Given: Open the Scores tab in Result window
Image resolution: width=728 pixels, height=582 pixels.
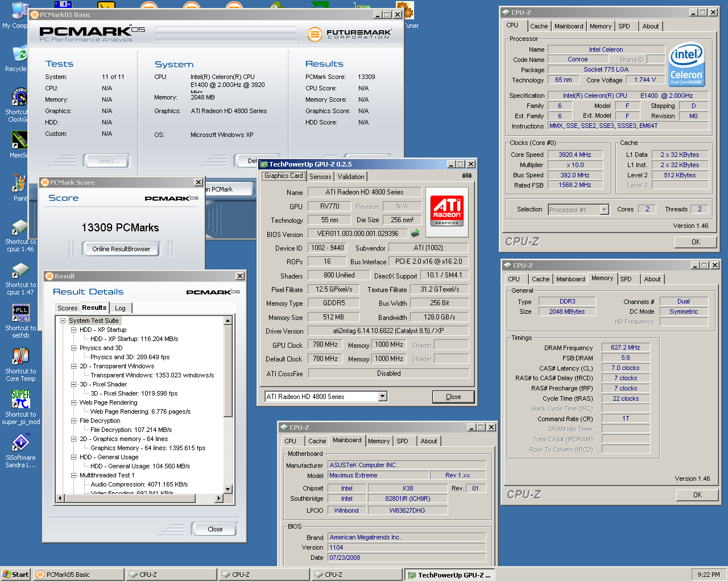Looking at the screenshot, I should tap(67, 308).
